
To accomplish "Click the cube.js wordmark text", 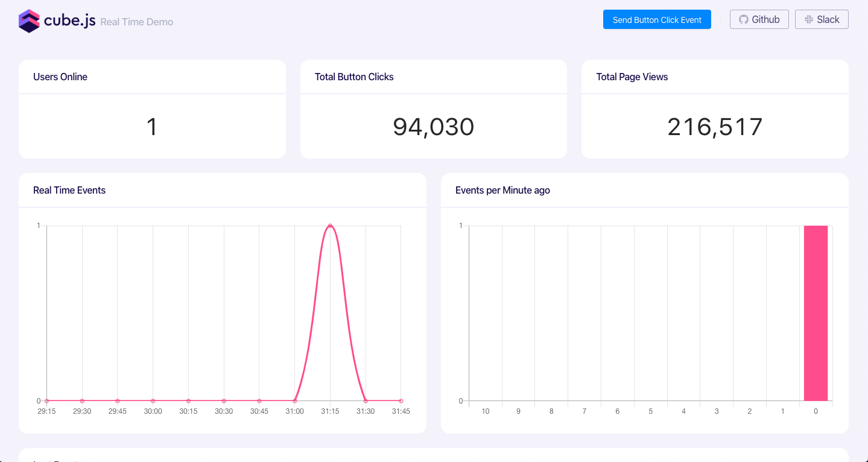I will [x=69, y=21].
